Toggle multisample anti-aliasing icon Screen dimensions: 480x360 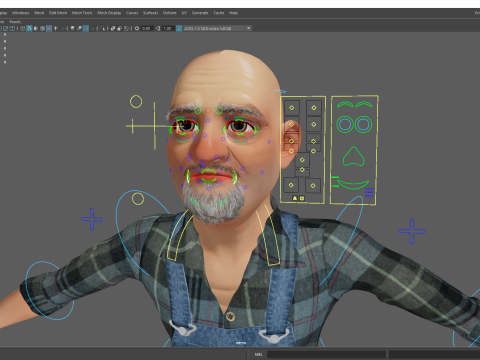pyautogui.click(x=86, y=28)
